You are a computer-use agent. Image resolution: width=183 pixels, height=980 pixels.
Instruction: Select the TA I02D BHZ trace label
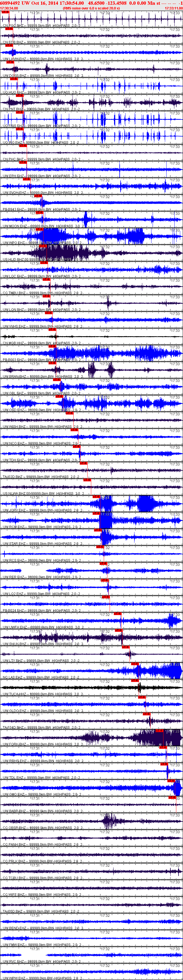[x=41, y=477]
